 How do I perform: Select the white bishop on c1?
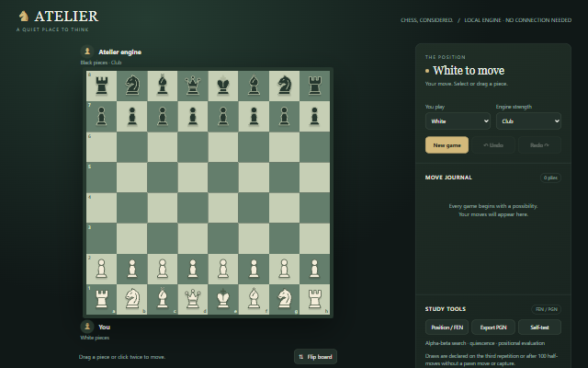click(163, 299)
